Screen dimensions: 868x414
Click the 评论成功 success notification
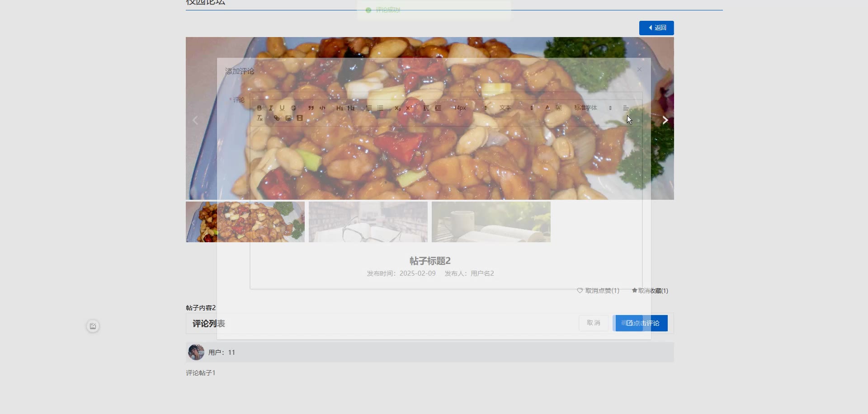click(434, 10)
